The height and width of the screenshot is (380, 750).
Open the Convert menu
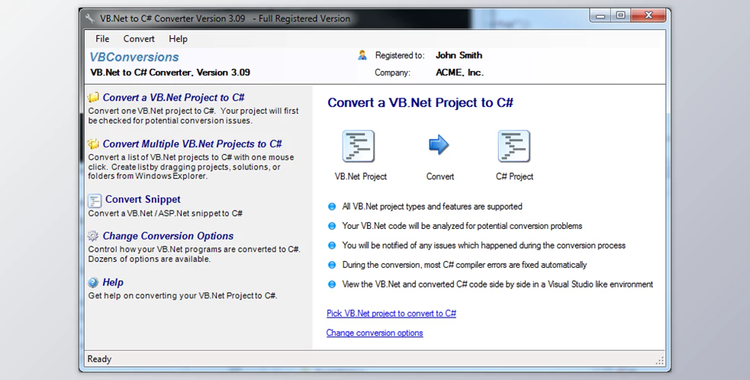tap(139, 39)
